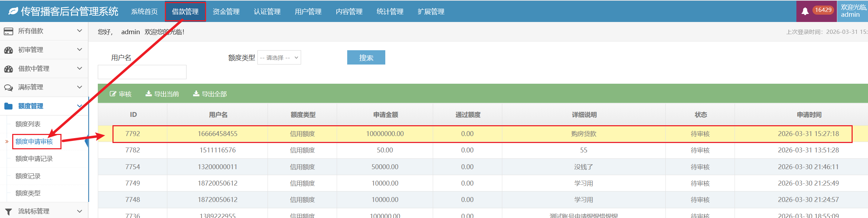This screenshot has height=218, width=868.
Task: Expand the 所有借款 sidebar chevron
Action: coord(80,31)
